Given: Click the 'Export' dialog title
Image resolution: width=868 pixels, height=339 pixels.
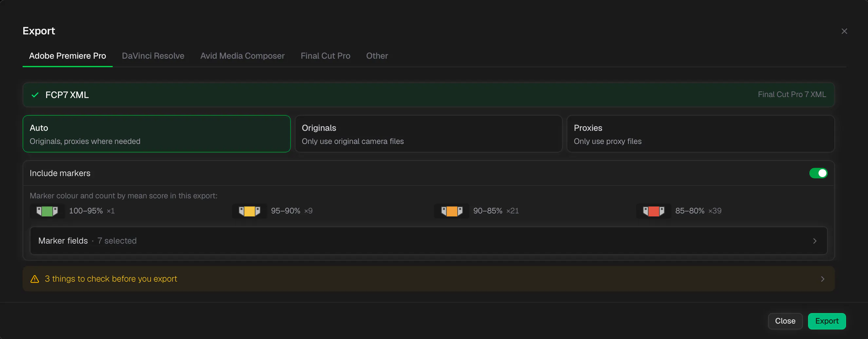Looking at the screenshot, I should tap(39, 31).
